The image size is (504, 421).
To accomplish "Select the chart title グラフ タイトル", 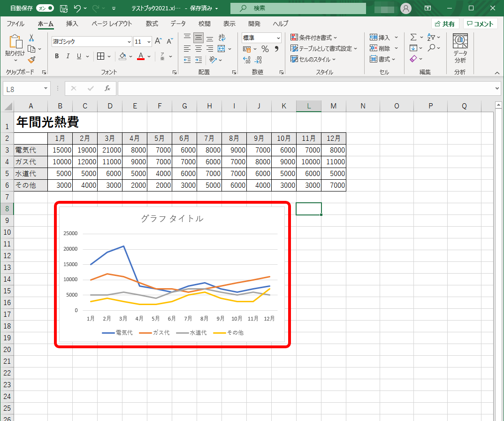I will tap(172, 219).
